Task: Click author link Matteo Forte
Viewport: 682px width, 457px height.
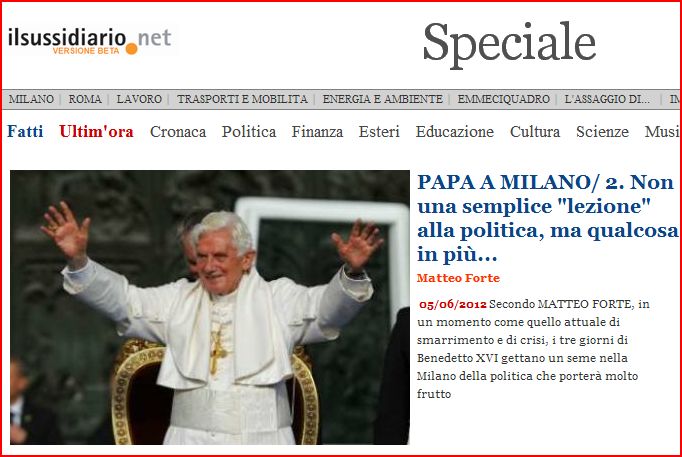Action: pyautogui.click(x=458, y=278)
